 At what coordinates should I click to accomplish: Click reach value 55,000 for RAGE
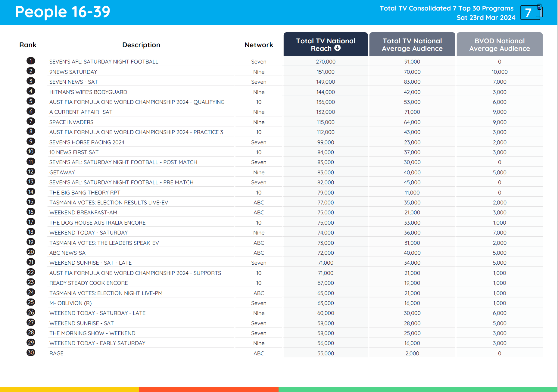[326, 353]
